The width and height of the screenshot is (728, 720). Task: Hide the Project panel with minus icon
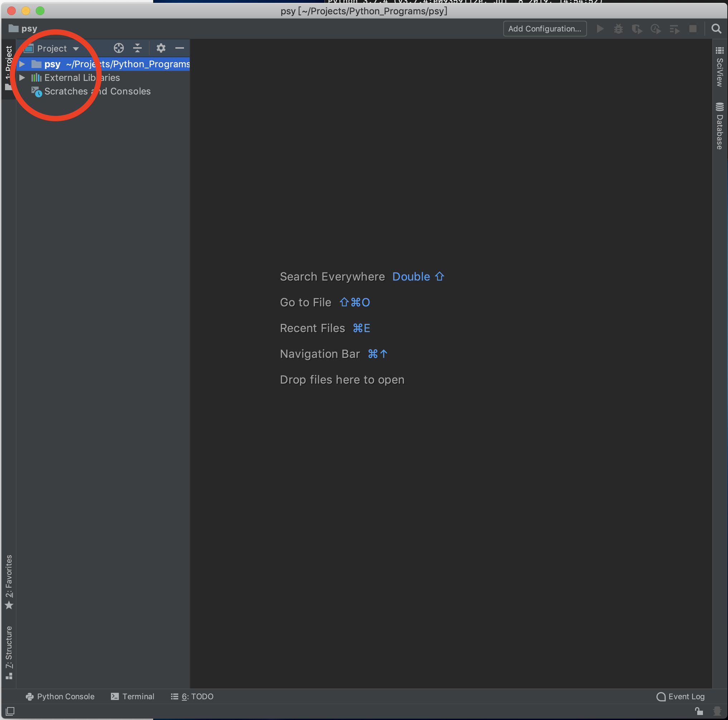point(180,48)
